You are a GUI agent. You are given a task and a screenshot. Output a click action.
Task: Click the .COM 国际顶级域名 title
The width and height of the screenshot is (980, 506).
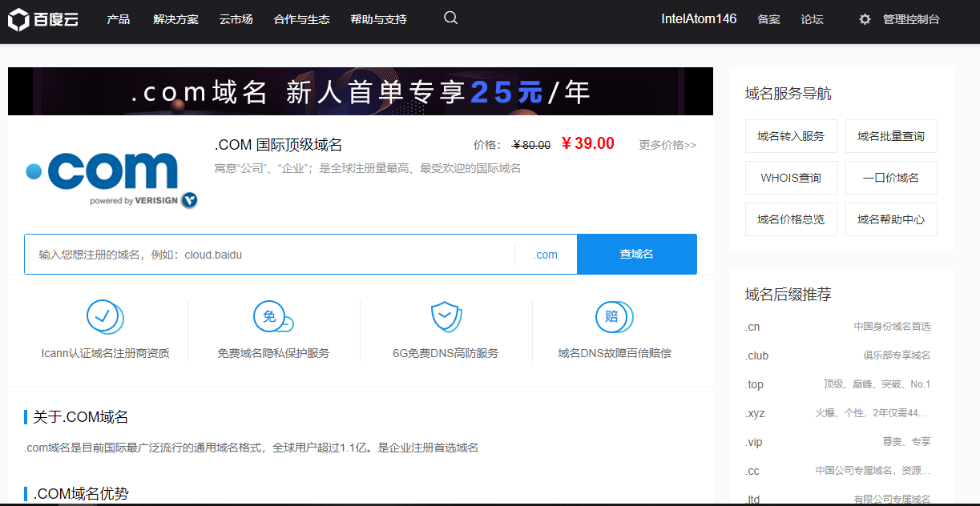tap(278, 145)
